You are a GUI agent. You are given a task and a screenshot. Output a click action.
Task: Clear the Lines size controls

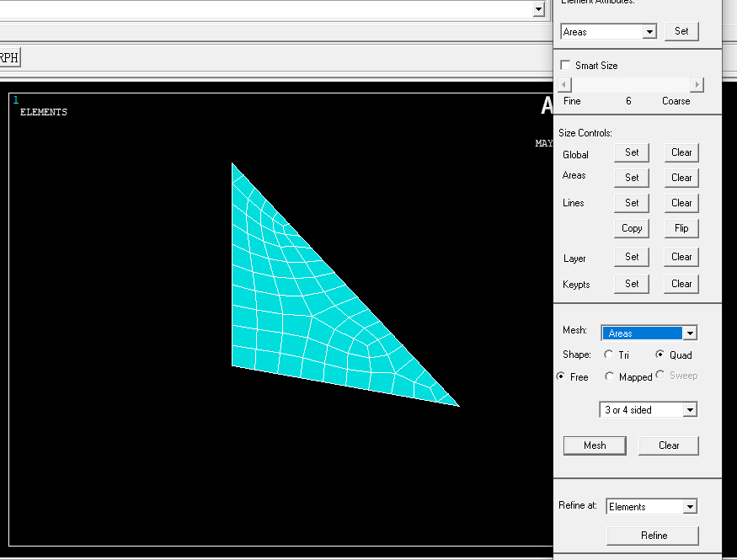[681, 202]
